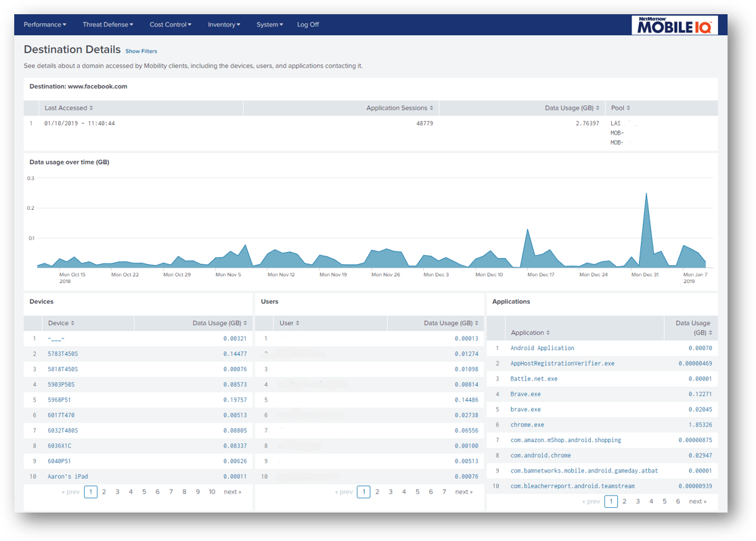Select chrome.exe in Applications list
756x541 pixels.
[x=527, y=425]
